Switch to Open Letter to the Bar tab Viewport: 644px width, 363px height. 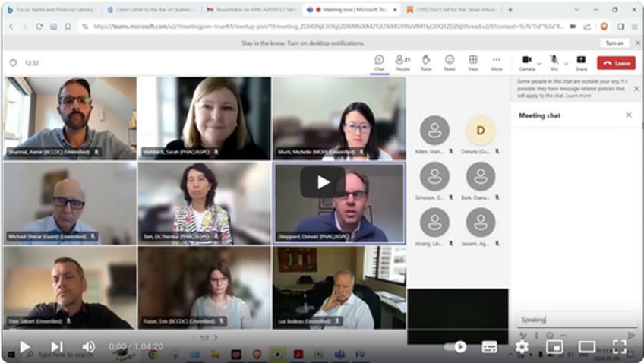pos(152,9)
